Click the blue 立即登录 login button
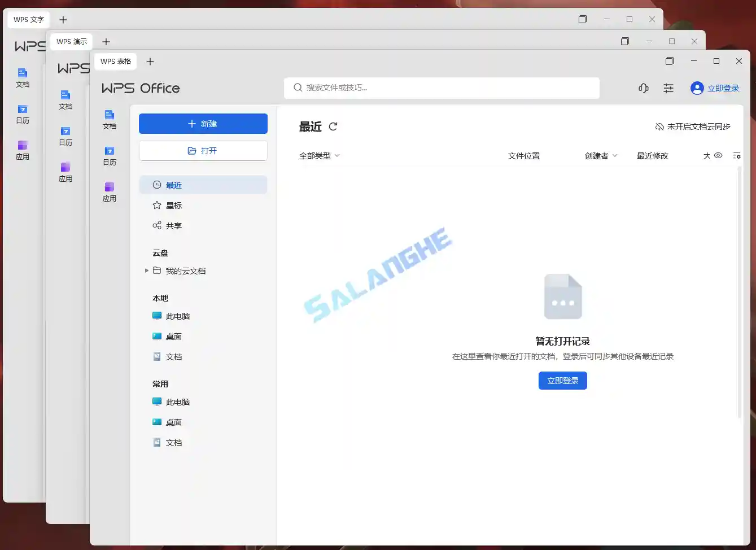This screenshot has width=756, height=550. point(562,380)
